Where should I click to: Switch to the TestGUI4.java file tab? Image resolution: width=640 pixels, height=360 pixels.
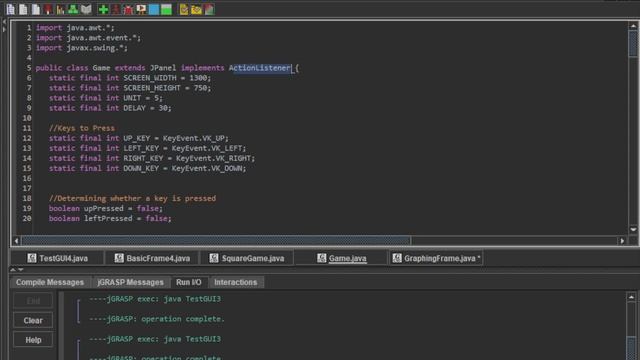58,258
